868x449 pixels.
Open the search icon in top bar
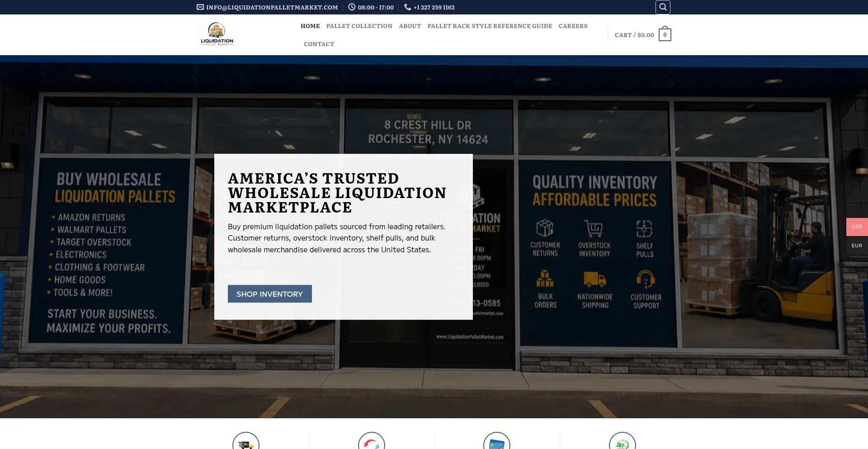(x=663, y=7)
